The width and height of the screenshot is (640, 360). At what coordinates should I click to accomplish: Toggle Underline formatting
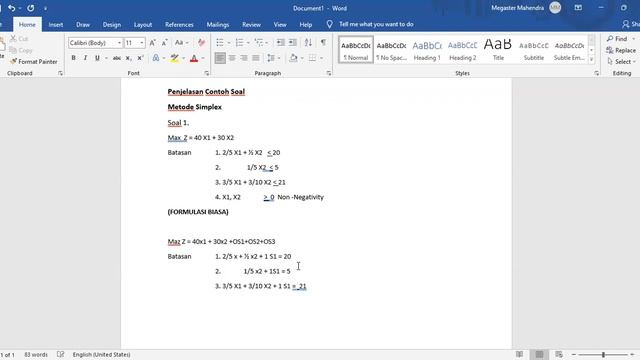point(97,58)
